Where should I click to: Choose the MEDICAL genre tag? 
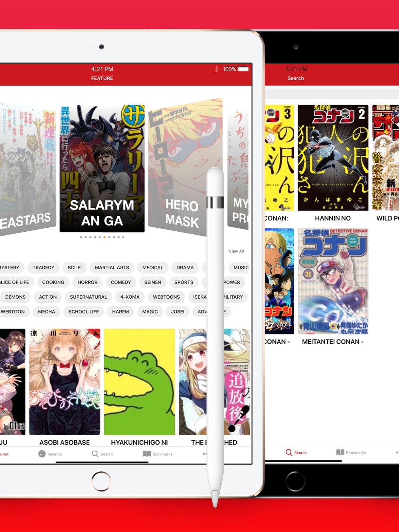coord(153,268)
